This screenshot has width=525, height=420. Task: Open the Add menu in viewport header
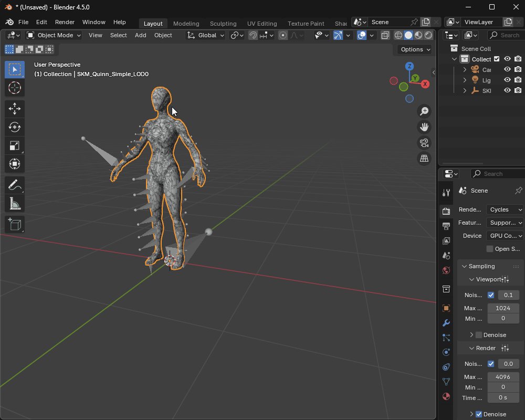coord(141,35)
